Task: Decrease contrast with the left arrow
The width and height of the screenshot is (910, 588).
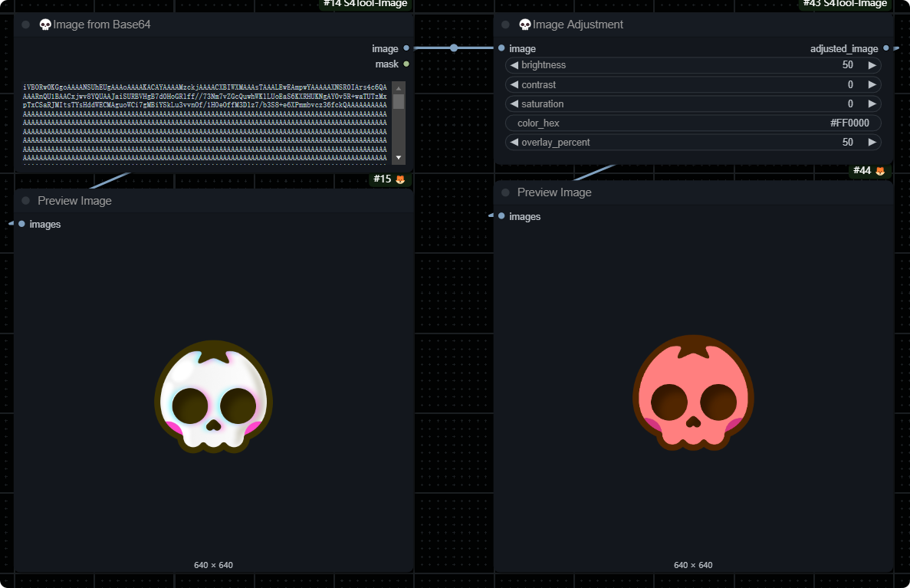Action: (514, 84)
